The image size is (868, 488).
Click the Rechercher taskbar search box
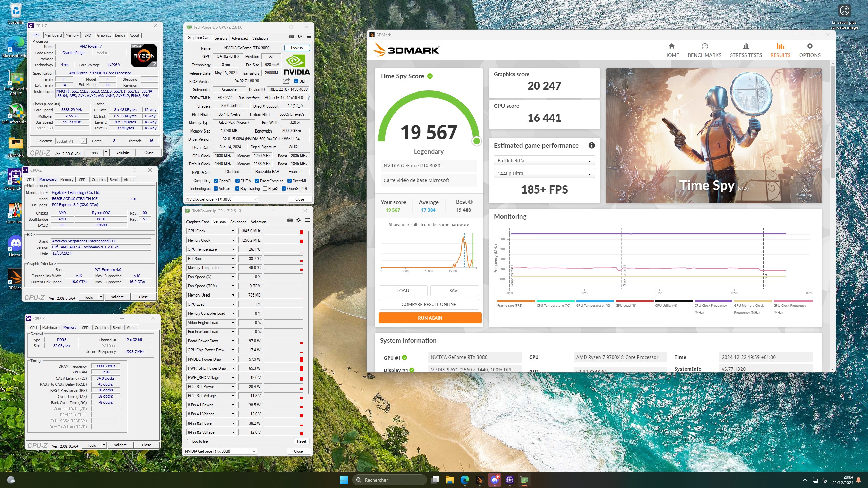click(389, 480)
